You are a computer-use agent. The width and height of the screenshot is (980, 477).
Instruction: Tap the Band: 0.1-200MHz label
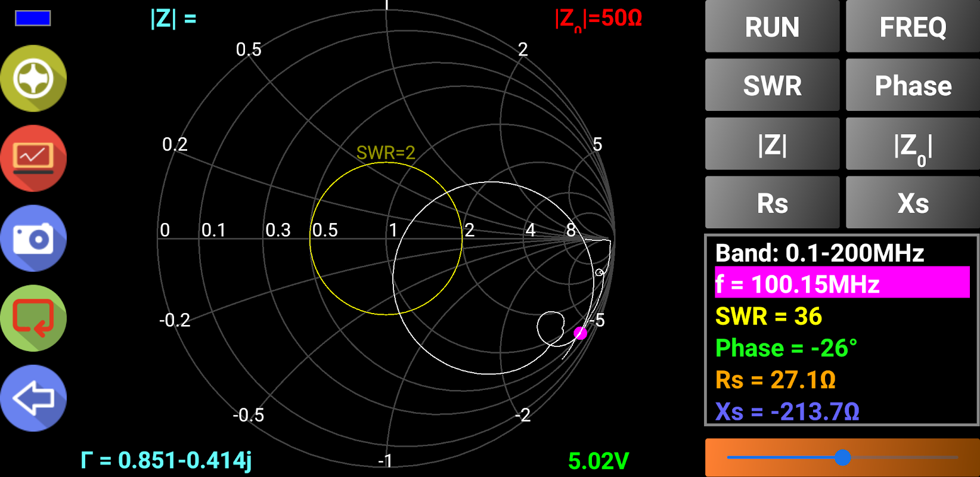click(820, 253)
